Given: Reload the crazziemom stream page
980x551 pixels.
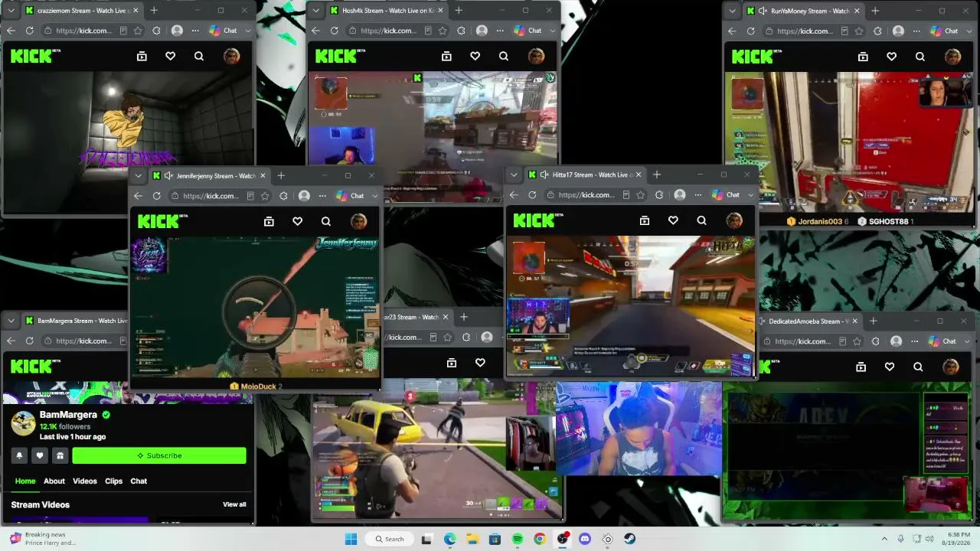Looking at the screenshot, I should tap(29, 31).
